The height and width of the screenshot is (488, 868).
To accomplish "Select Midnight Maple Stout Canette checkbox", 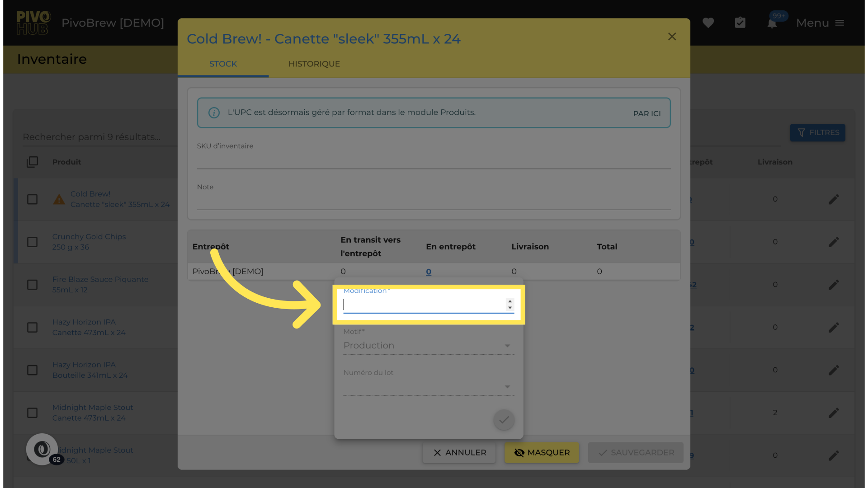I will pos(32,413).
